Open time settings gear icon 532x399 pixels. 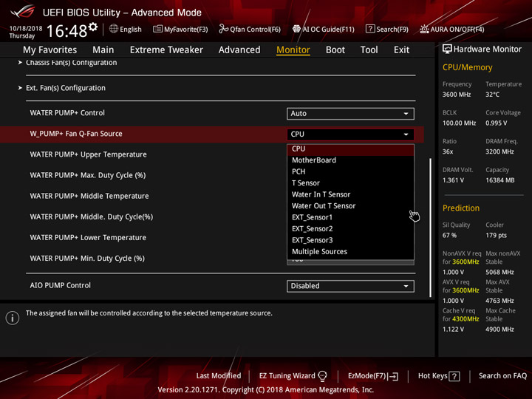[x=93, y=27]
